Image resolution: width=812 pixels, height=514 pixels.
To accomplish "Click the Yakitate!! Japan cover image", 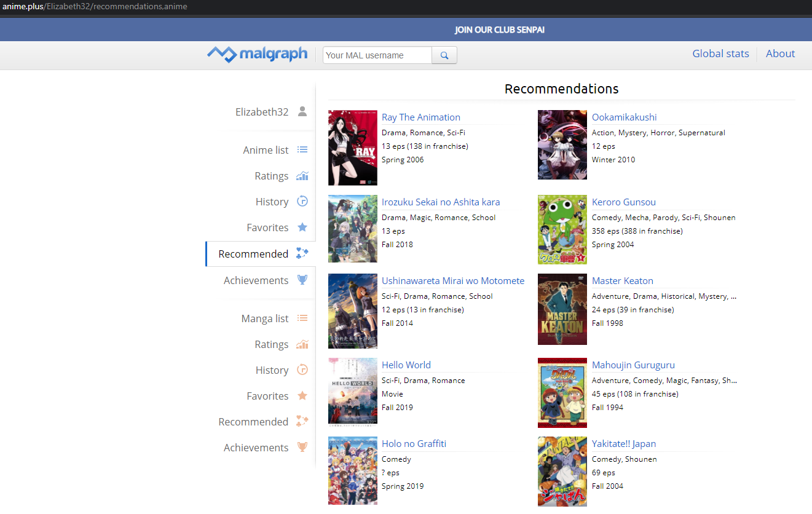I will 562,472.
